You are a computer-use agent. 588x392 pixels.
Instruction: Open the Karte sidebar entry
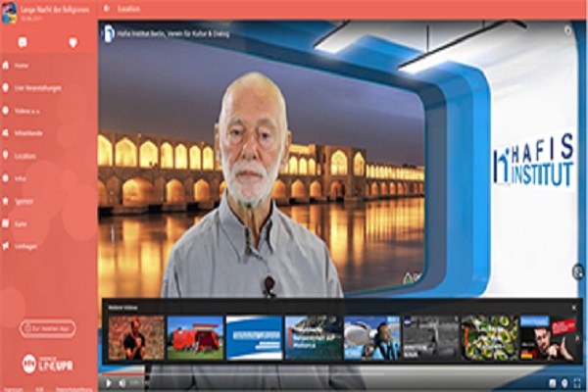21,222
